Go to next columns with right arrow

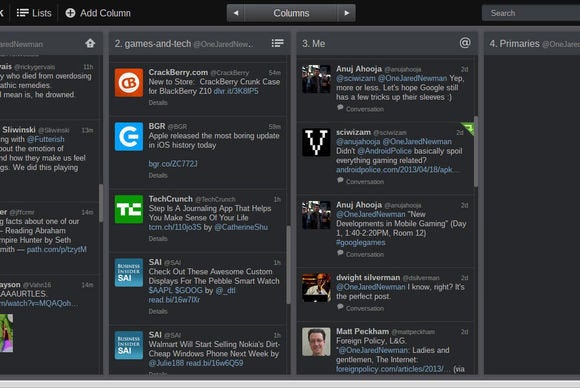pos(347,13)
